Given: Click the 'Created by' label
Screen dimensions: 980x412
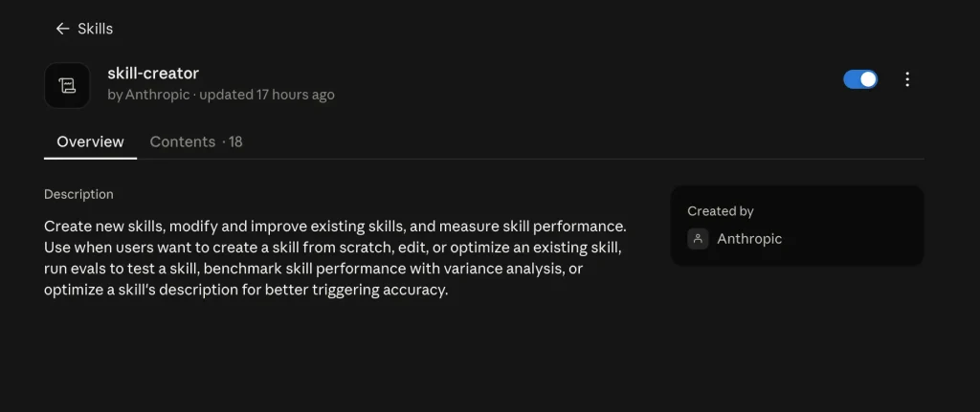Looking at the screenshot, I should [720, 211].
